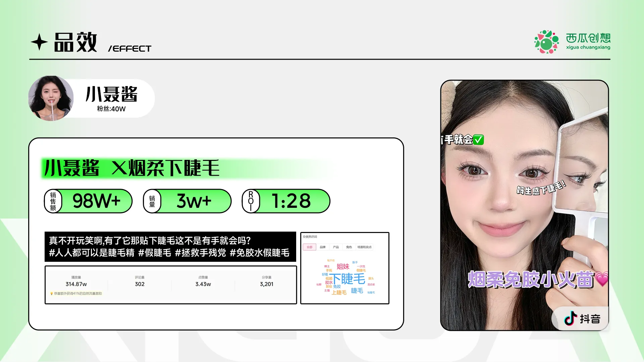Click the 98W+ sales amount pill
This screenshot has height=362, width=644.
(97, 201)
